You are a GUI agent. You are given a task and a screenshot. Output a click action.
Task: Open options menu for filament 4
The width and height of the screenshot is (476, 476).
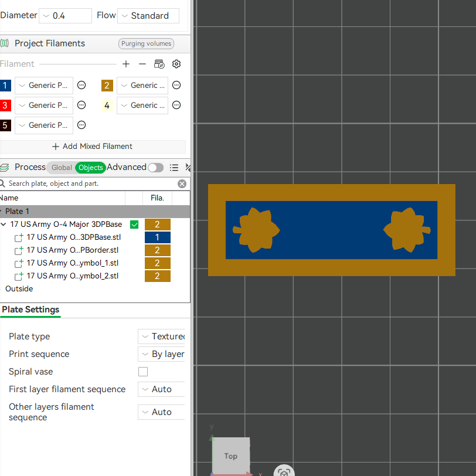tap(176, 106)
